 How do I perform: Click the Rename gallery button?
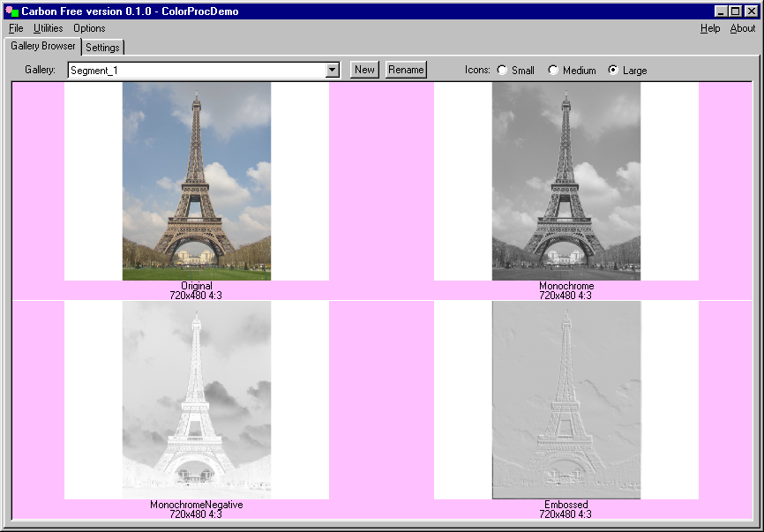tap(406, 70)
